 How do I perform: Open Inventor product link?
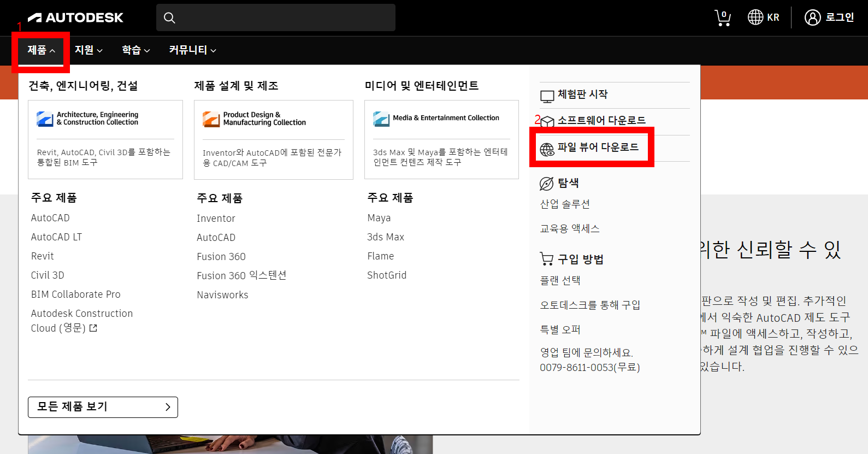click(216, 219)
